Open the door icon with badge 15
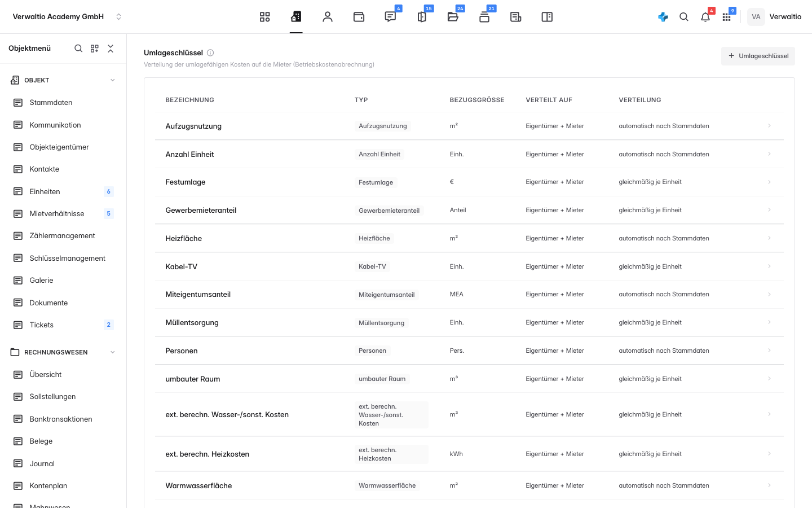 point(422,17)
